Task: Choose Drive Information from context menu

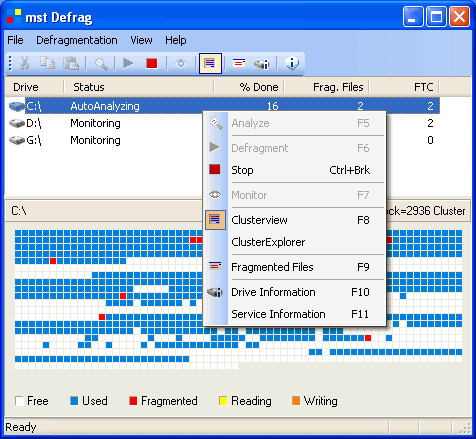Action: click(295, 292)
